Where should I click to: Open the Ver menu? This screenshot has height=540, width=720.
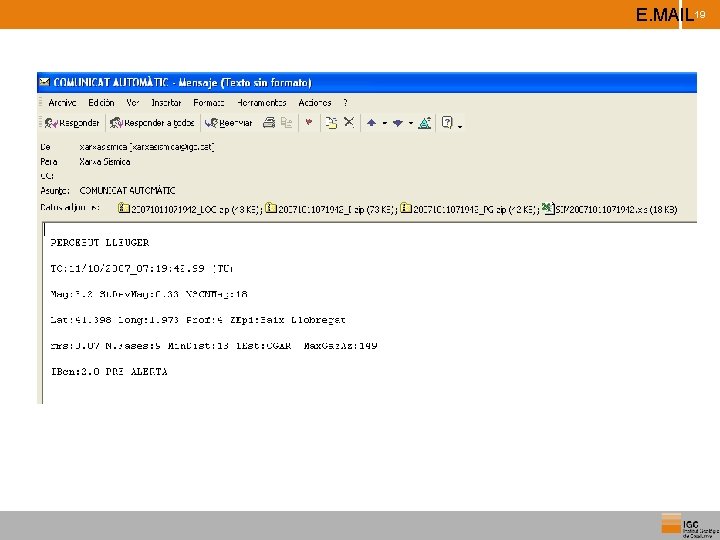132,102
